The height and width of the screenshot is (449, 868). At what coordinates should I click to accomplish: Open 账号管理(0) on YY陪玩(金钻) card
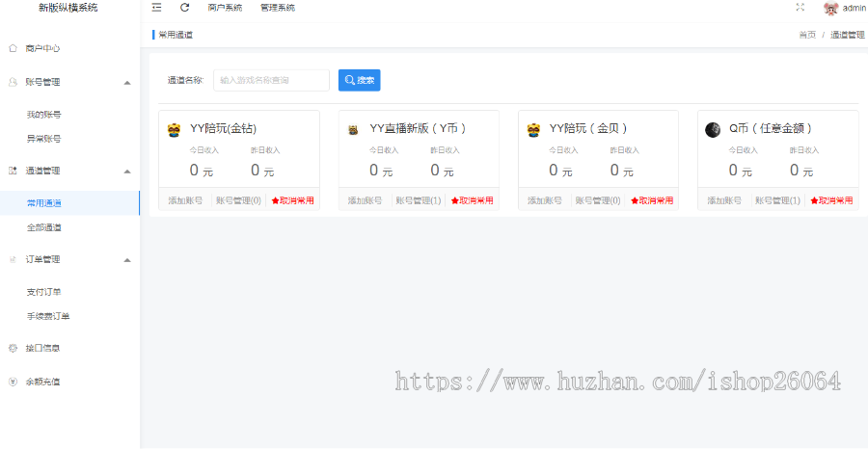click(x=238, y=200)
